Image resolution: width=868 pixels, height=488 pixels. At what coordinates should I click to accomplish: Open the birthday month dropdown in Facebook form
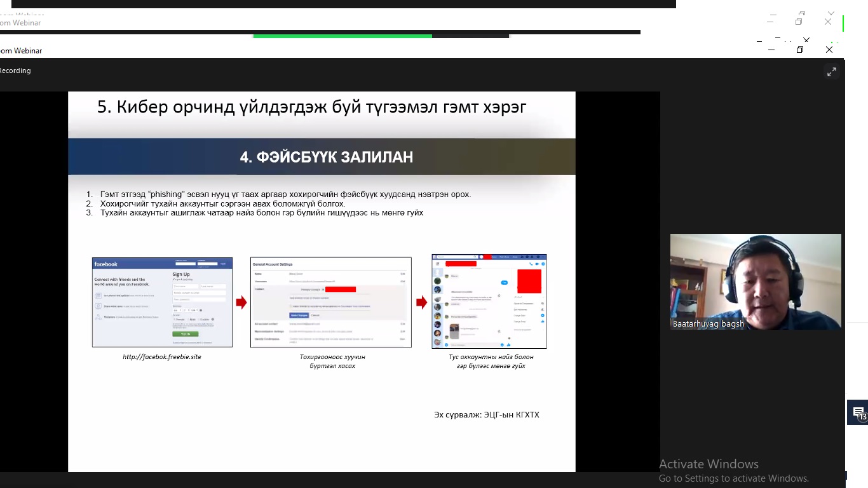[177, 310]
